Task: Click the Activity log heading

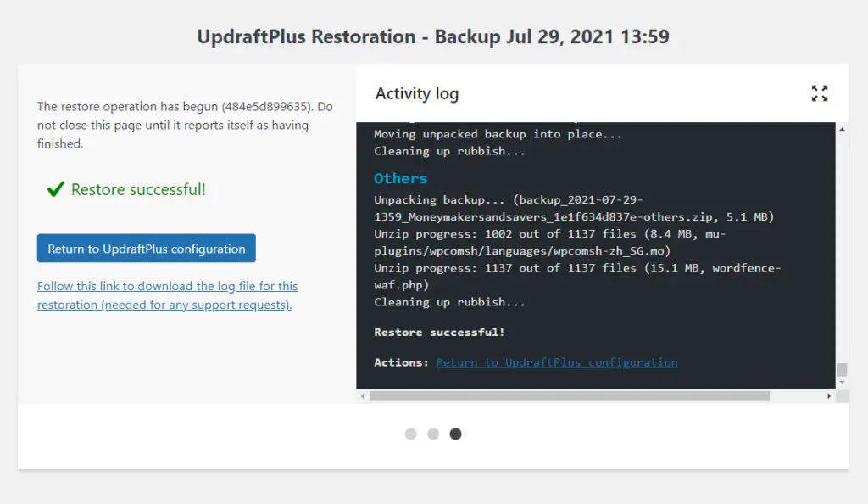Action: pyautogui.click(x=417, y=93)
